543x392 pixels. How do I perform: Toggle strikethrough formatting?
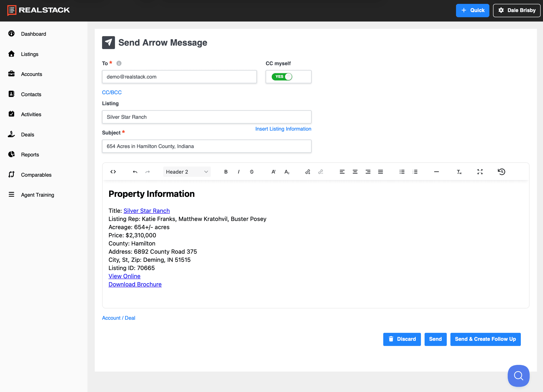pyautogui.click(x=252, y=172)
